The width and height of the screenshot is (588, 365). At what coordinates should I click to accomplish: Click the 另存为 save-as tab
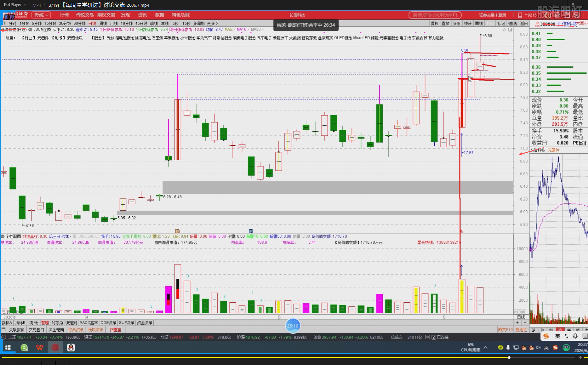tap(57, 323)
